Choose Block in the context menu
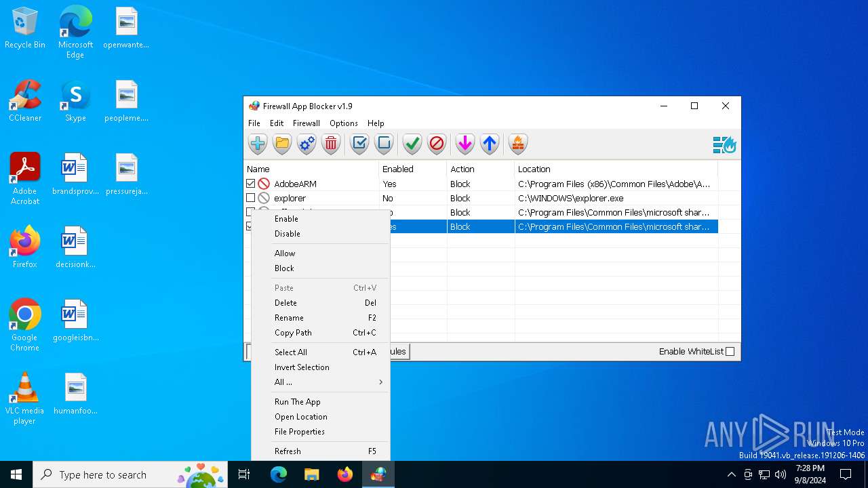 pyautogui.click(x=321, y=268)
